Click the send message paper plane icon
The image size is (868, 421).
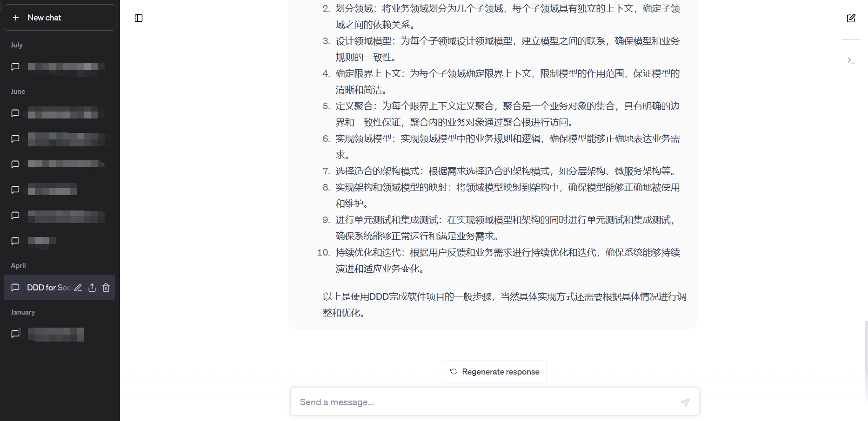[x=685, y=402]
